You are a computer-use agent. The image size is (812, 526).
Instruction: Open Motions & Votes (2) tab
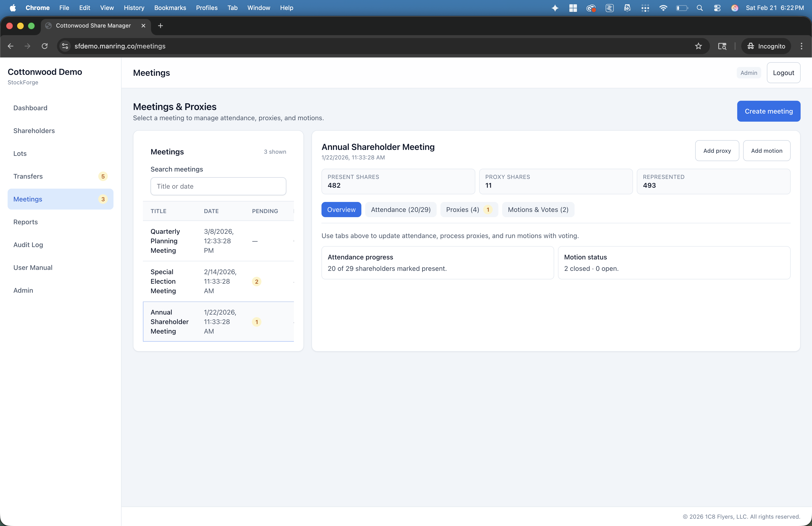pyautogui.click(x=538, y=210)
